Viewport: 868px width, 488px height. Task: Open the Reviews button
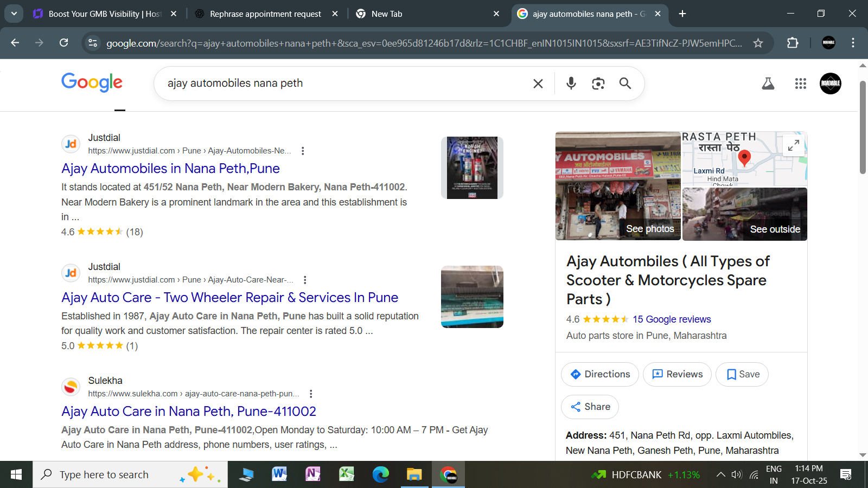pos(677,374)
